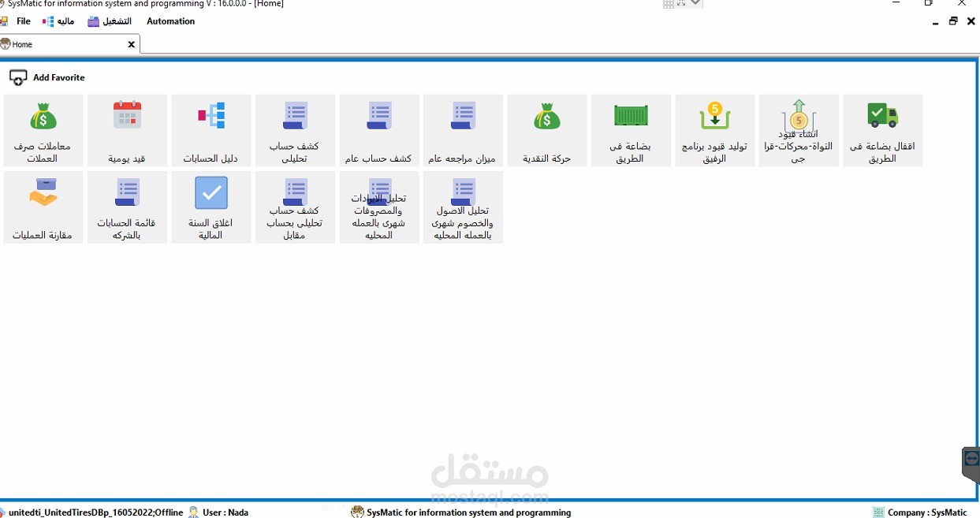
Task: Click the side panel handle on the right edge
Action: pos(971,464)
